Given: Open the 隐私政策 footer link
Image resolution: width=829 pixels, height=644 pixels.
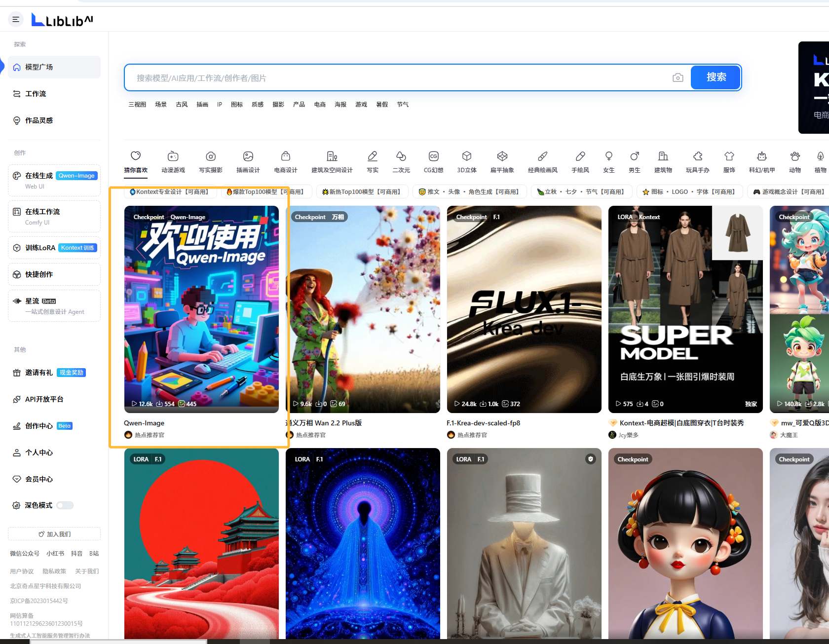Looking at the screenshot, I should click(54, 571).
